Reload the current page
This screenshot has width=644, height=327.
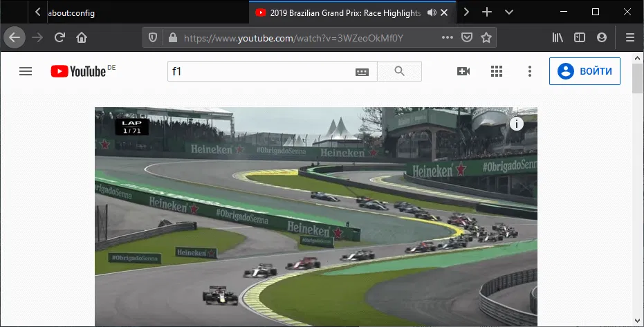click(x=59, y=38)
